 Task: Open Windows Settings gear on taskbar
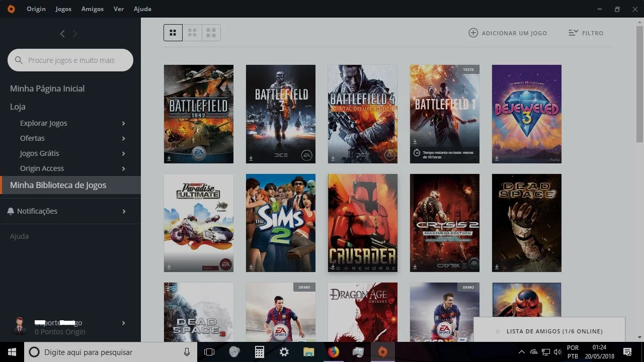pyautogui.click(x=284, y=352)
